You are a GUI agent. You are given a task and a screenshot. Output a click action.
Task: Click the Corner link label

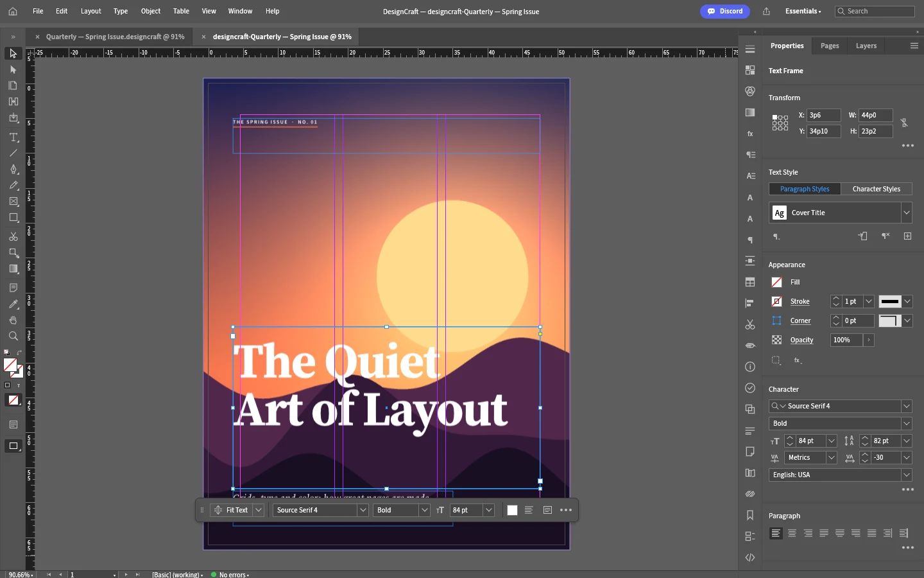coord(801,320)
